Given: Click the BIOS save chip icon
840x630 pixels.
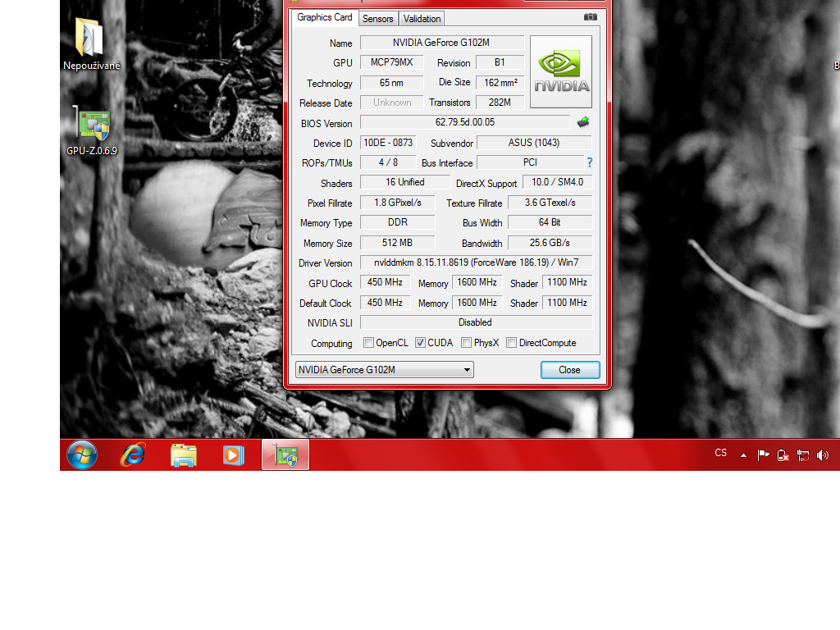Looking at the screenshot, I should coord(583,122).
